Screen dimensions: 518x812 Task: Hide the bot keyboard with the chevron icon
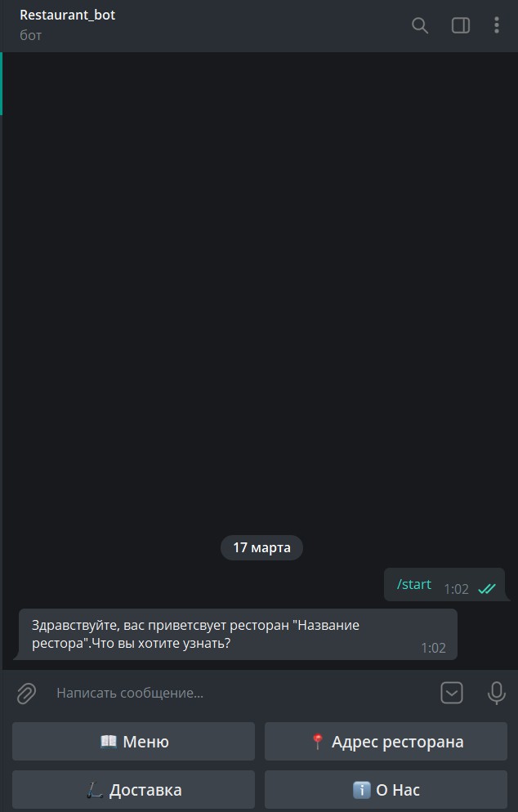click(x=451, y=693)
